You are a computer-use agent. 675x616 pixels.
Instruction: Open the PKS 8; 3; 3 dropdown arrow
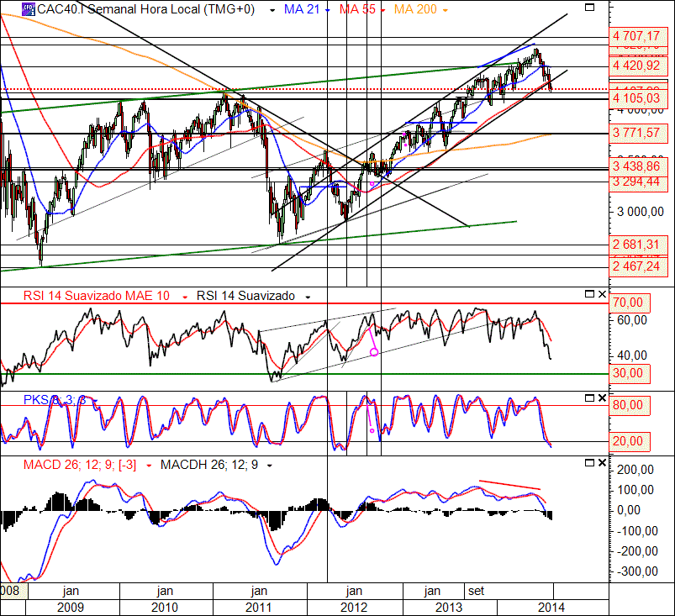[x=95, y=401]
